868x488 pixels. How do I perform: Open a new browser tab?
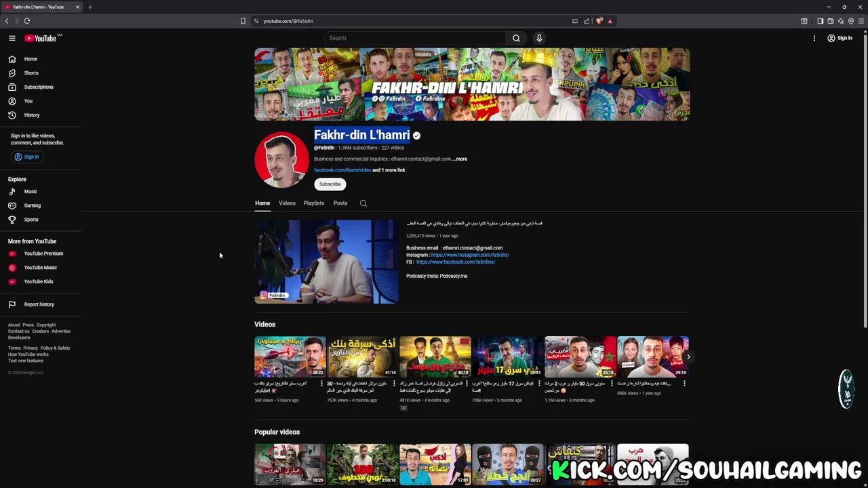(90, 7)
